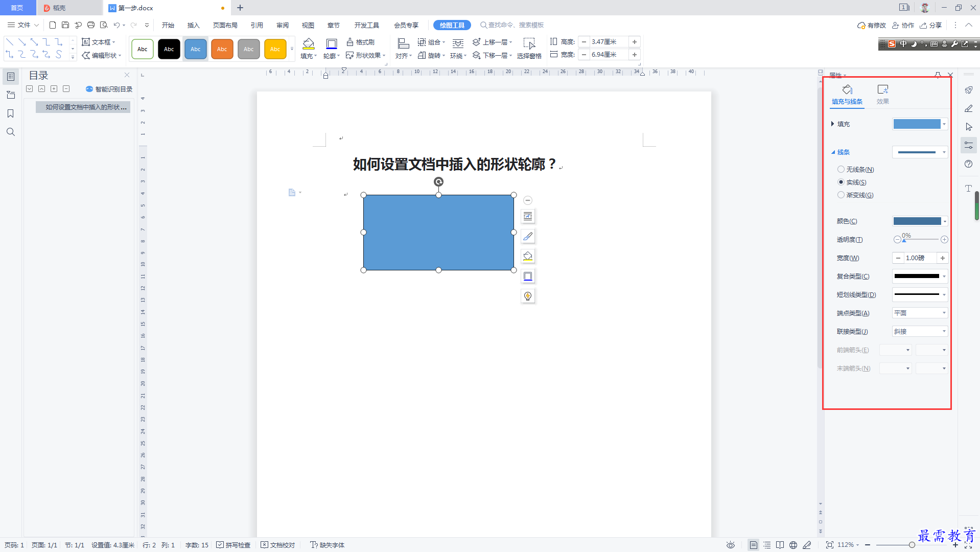
Task: Toggle Spell Check (拼写检查) in status bar
Action: pos(233,545)
